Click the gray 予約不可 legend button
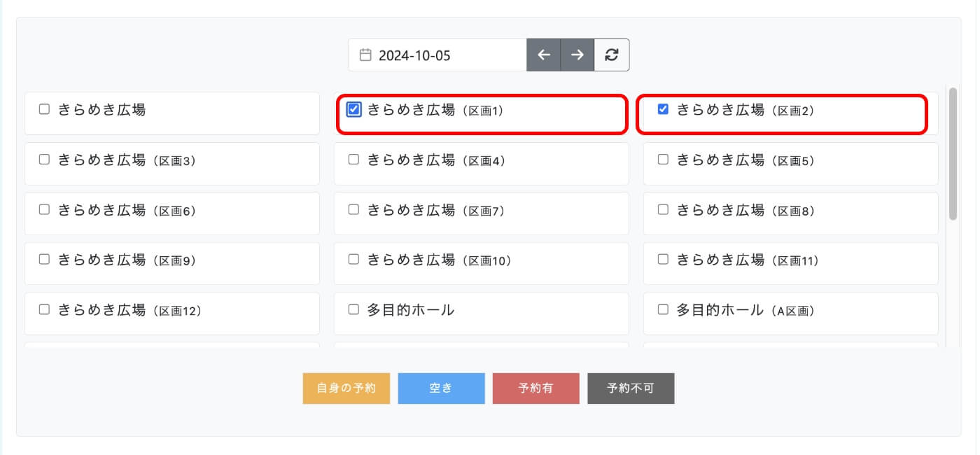 click(x=631, y=388)
